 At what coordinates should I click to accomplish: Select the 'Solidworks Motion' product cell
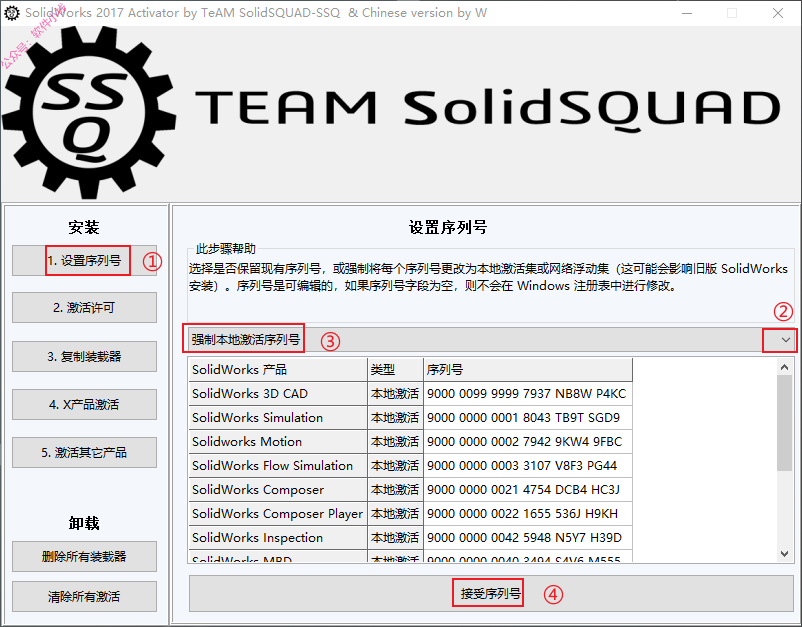pos(278,442)
